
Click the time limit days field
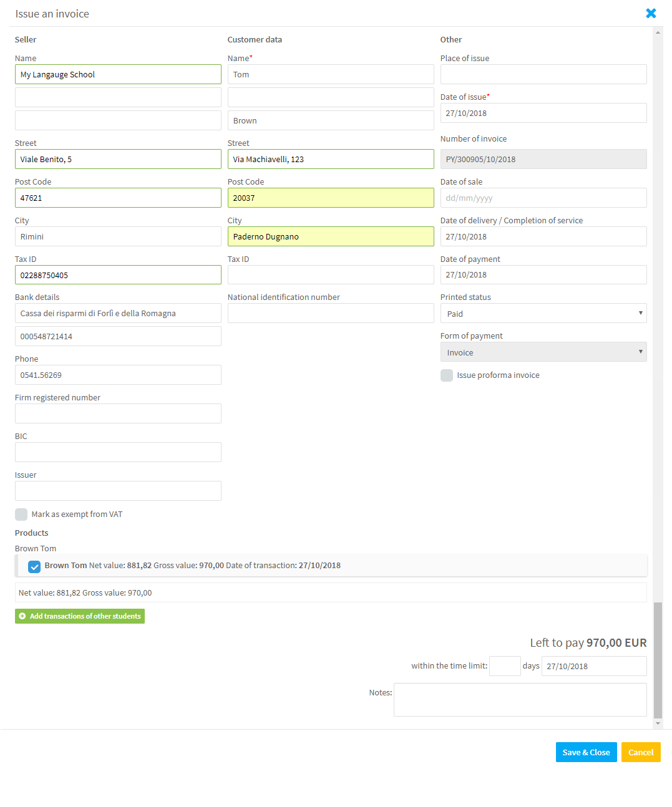point(505,666)
